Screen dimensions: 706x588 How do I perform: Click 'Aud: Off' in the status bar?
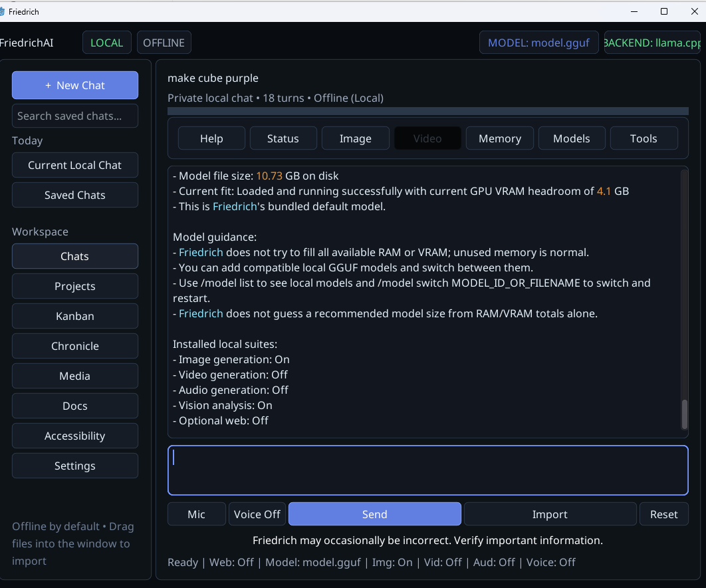[x=494, y=562]
